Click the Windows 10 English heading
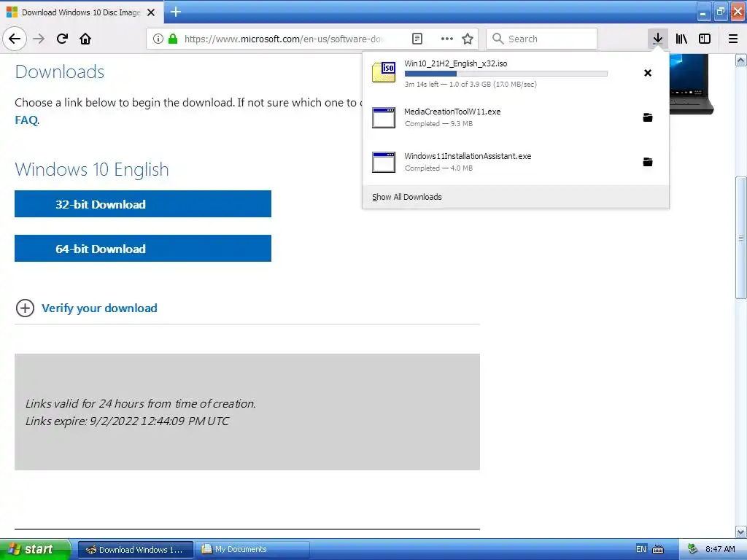 click(92, 169)
